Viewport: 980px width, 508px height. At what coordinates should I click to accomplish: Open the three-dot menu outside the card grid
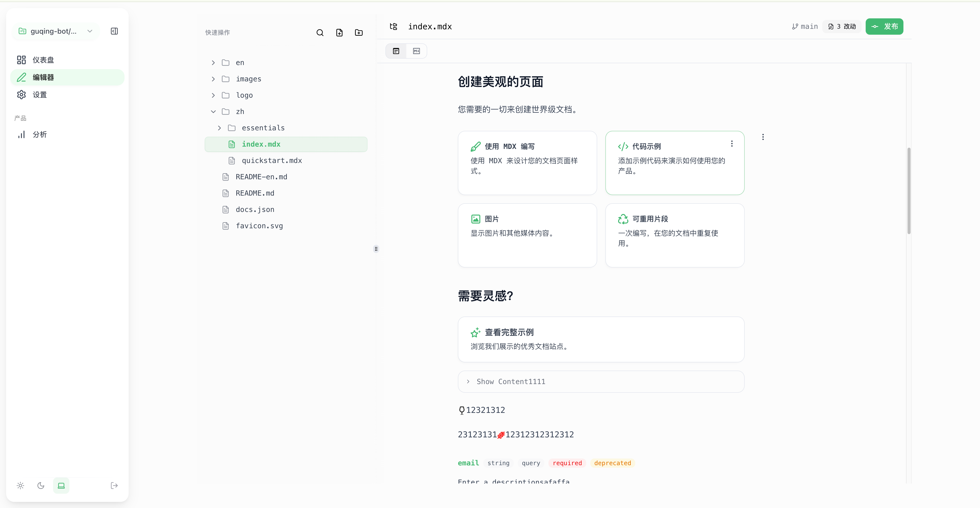[x=763, y=137]
